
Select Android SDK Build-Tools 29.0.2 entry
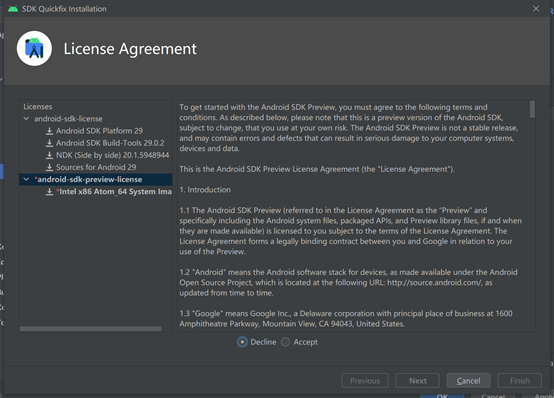(110, 143)
